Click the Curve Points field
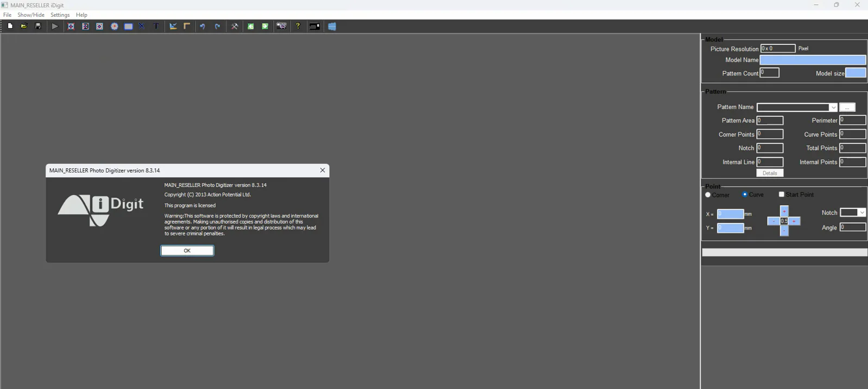The height and width of the screenshot is (389, 868). click(x=853, y=134)
